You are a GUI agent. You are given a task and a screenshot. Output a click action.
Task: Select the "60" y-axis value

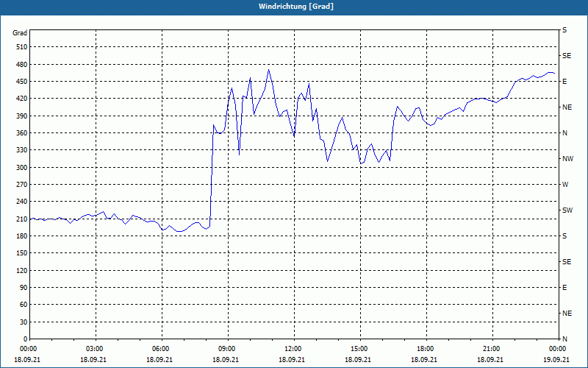[x=24, y=305]
